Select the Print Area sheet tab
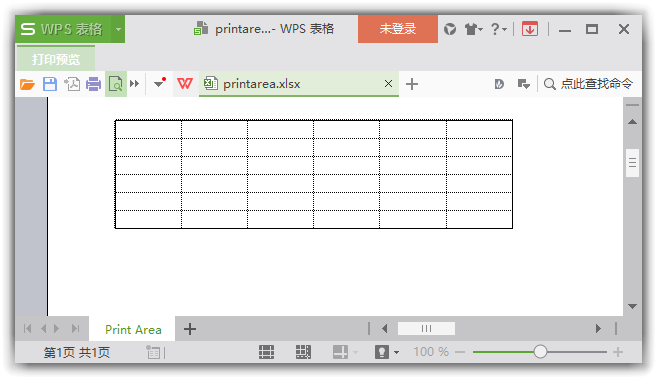The width and height of the screenshot is (657, 378). (x=133, y=329)
